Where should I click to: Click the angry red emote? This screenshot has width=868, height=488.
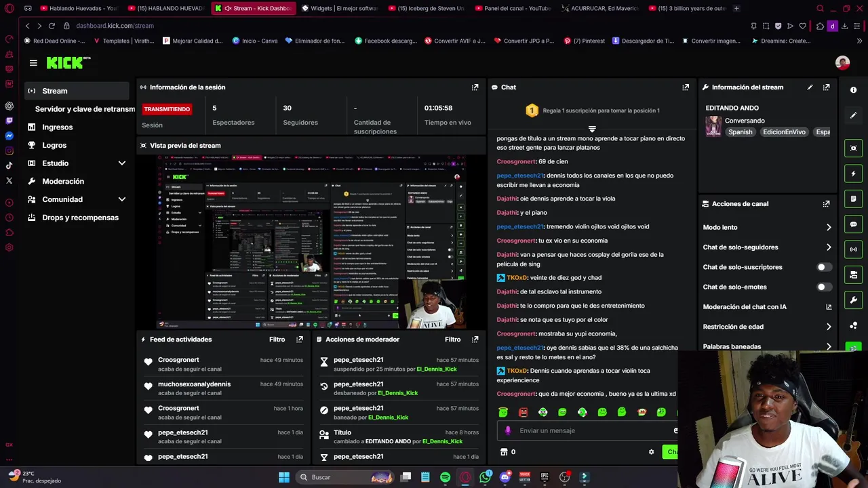523,412
